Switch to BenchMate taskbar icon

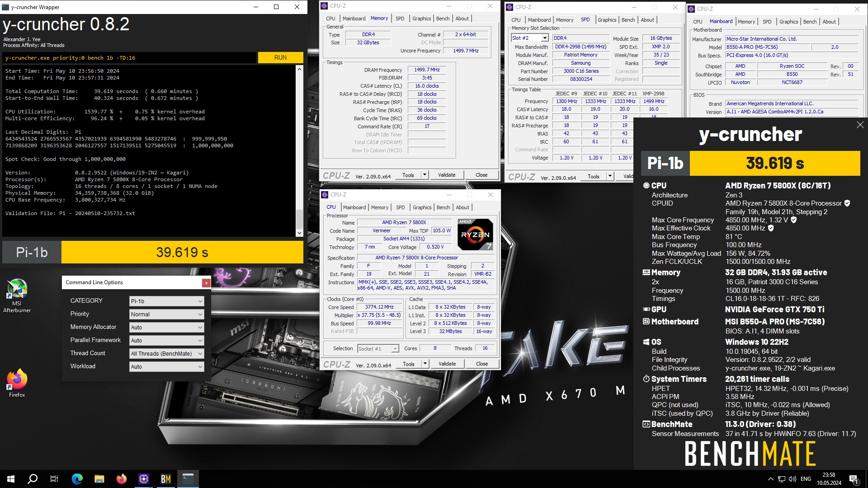166,479
